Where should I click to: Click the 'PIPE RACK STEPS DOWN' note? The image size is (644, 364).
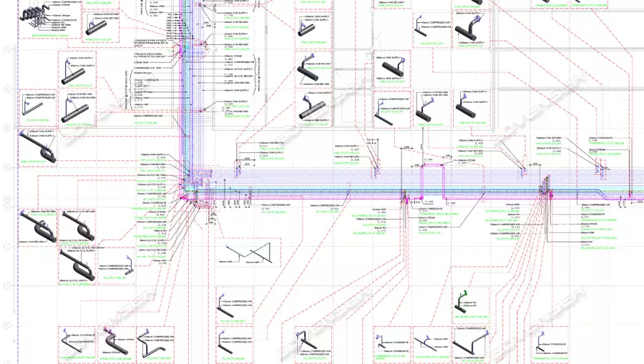(150, 55)
